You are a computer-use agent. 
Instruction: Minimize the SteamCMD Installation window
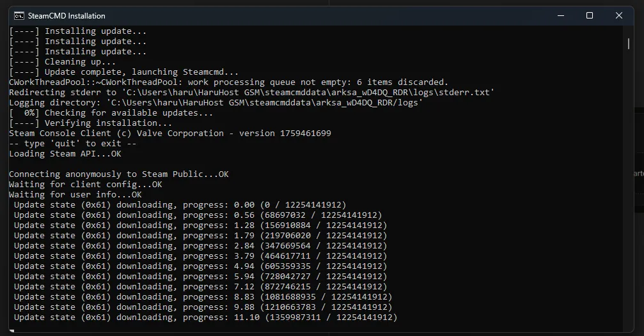561,15
